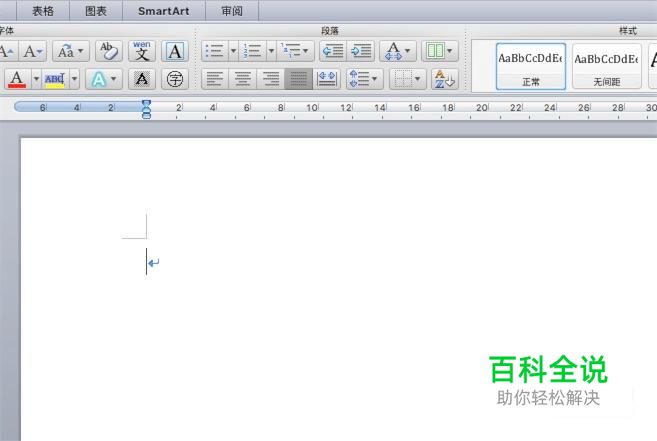Viewport: 657px width, 441px height.
Task: Center the paragraph text
Action: coord(243,79)
